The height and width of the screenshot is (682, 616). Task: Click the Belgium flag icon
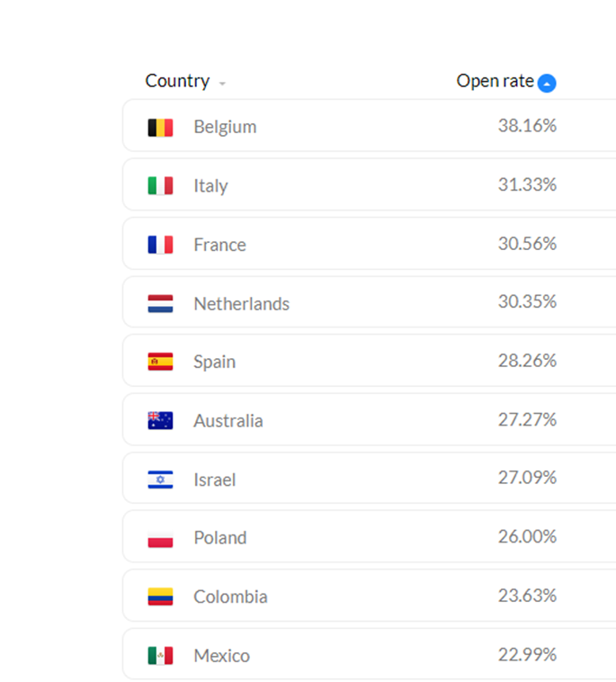coord(160,128)
